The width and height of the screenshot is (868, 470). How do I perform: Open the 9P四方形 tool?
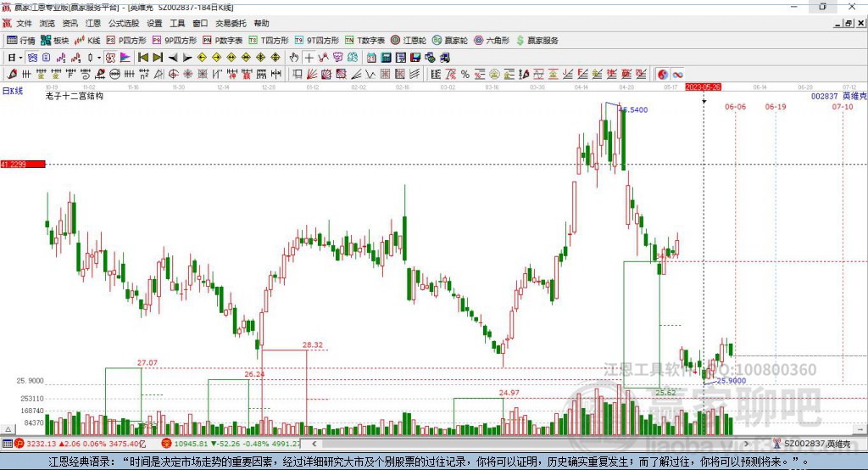click(x=175, y=41)
